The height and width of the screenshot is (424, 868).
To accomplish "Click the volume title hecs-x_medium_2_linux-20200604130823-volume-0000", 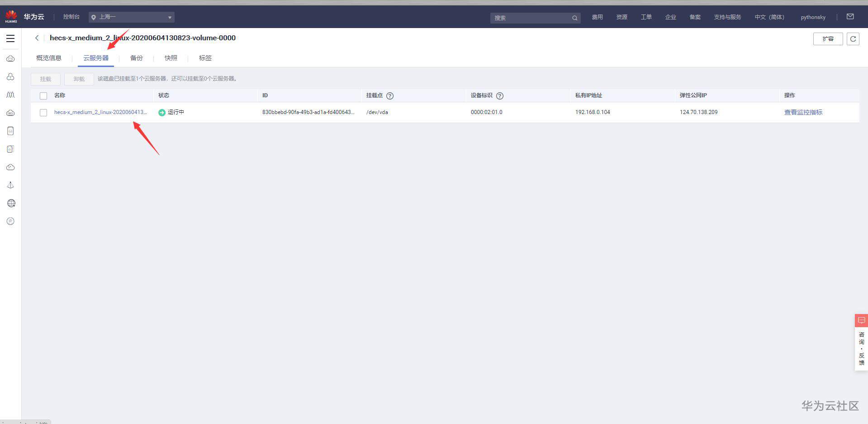I will click(x=142, y=38).
